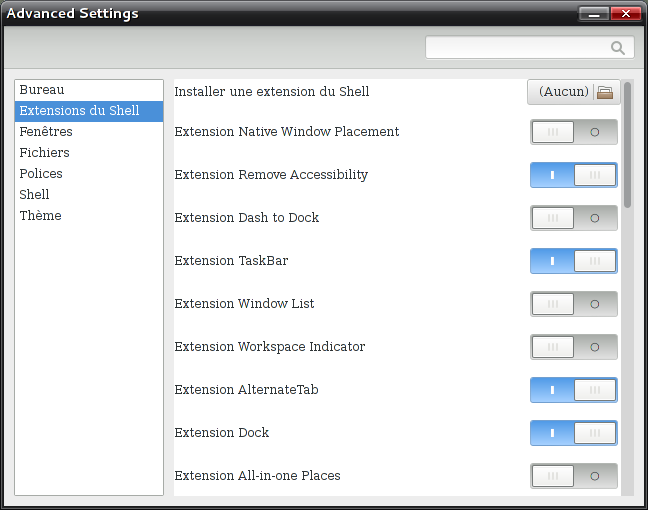This screenshot has height=510, width=648.
Task: Disable Extension Remove Accessibility switch
Action: tap(573, 175)
